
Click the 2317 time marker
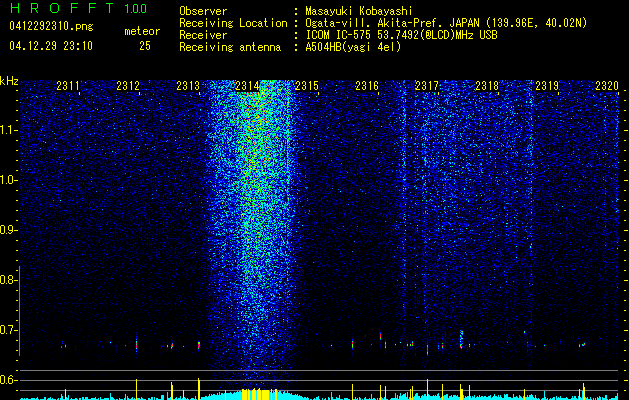tap(427, 85)
